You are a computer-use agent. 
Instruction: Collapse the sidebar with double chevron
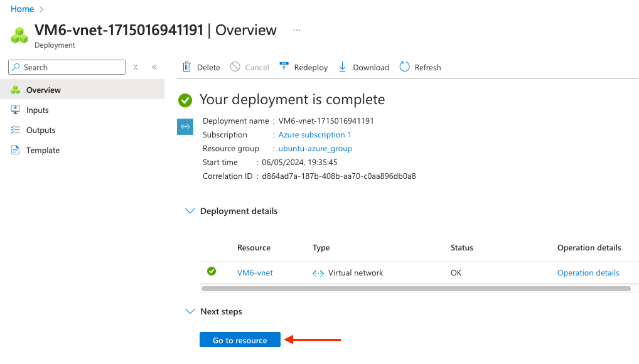click(154, 67)
